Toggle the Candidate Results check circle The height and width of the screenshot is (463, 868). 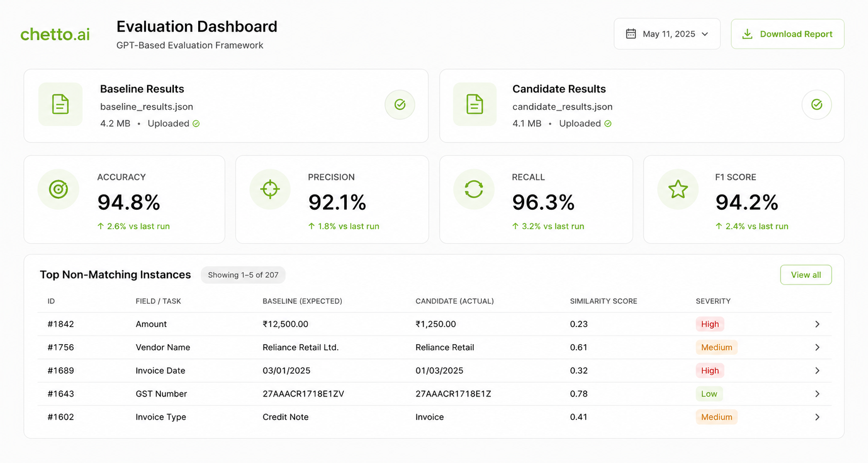click(816, 105)
